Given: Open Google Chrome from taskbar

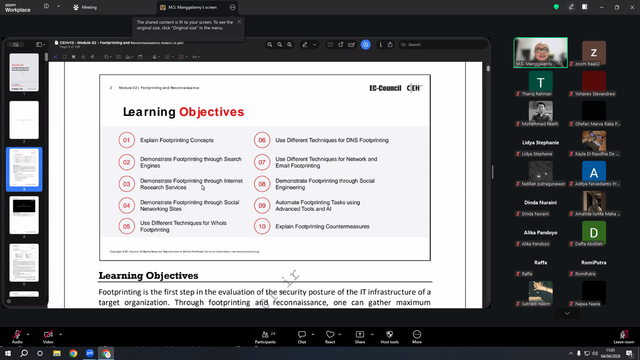Looking at the screenshot, I should [x=73, y=353].
